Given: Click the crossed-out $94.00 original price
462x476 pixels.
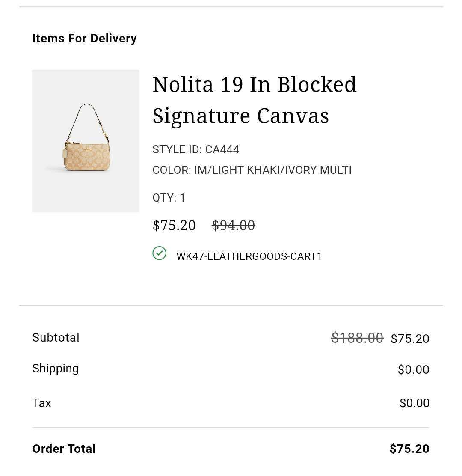Looking at the screenshot, I should (x=233, y=226).
